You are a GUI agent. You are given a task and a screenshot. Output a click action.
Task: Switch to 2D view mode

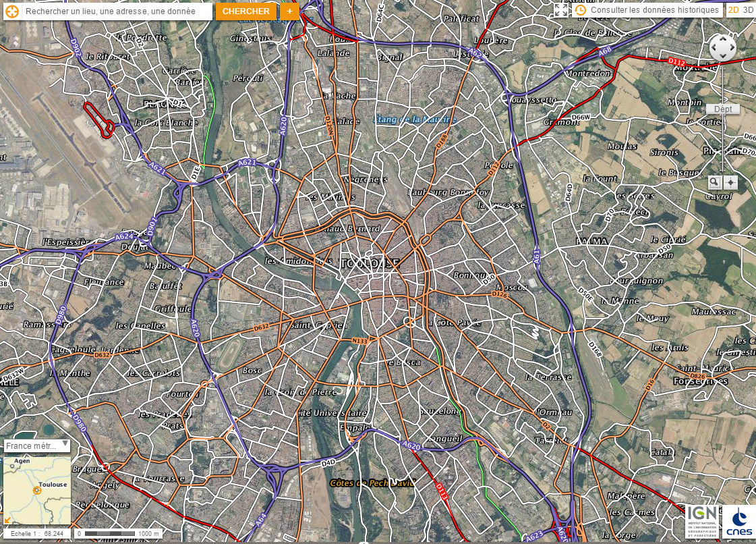pos(733,10)
